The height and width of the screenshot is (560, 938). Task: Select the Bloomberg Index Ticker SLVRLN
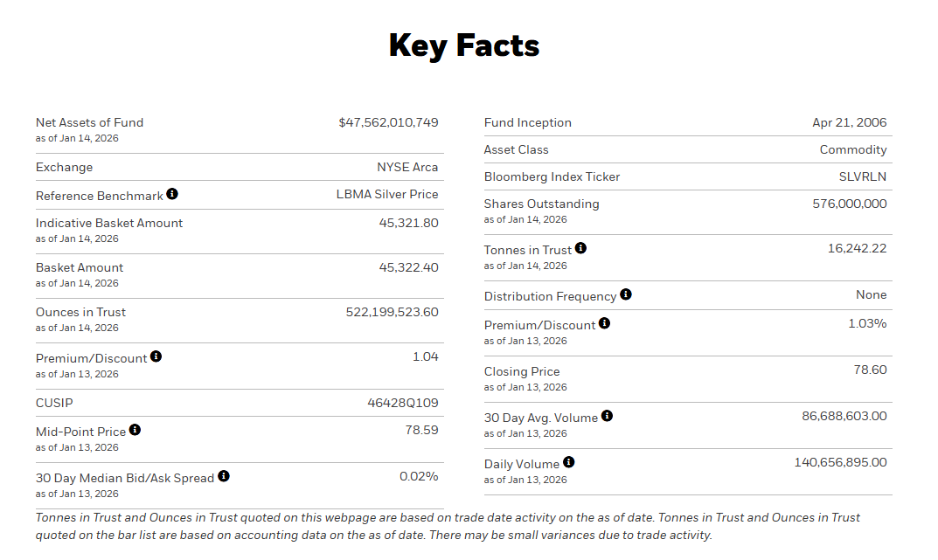pyautogui.click(x=862, y=176)
